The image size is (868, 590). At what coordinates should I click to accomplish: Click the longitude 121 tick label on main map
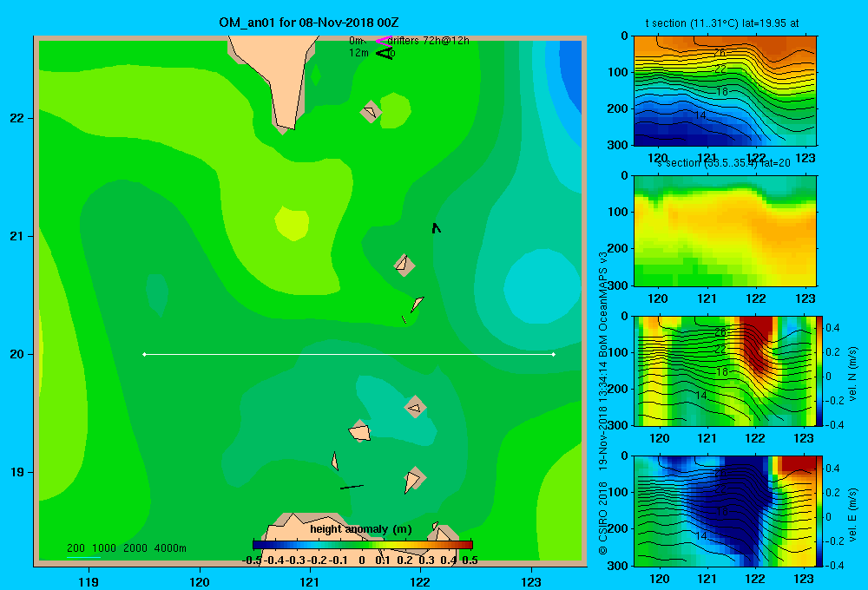coord(310,581)
